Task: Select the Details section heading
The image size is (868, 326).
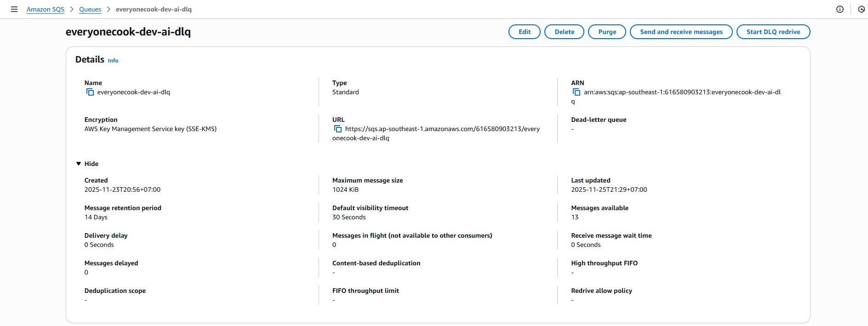Action: point(90,59)
